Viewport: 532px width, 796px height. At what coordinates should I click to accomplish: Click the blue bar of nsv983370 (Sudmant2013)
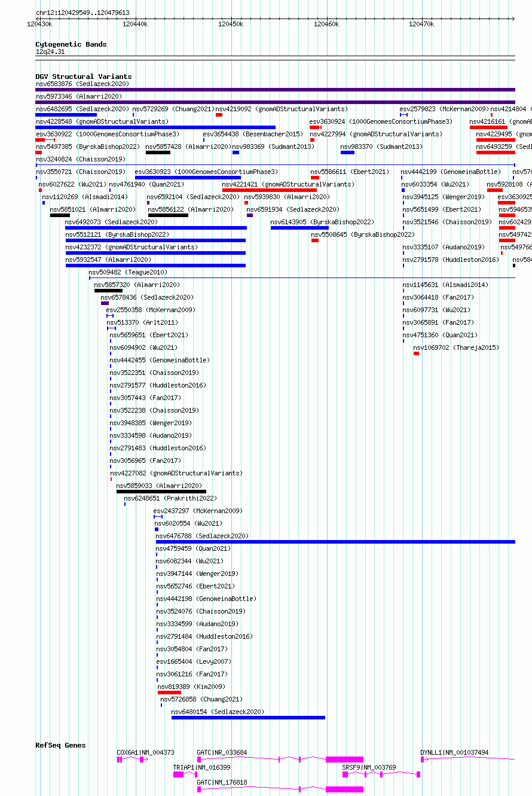coord(347,153)
